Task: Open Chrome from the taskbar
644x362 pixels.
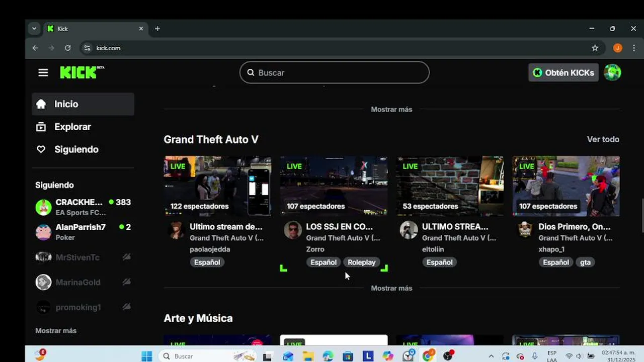Action: [x=428, y=356]
